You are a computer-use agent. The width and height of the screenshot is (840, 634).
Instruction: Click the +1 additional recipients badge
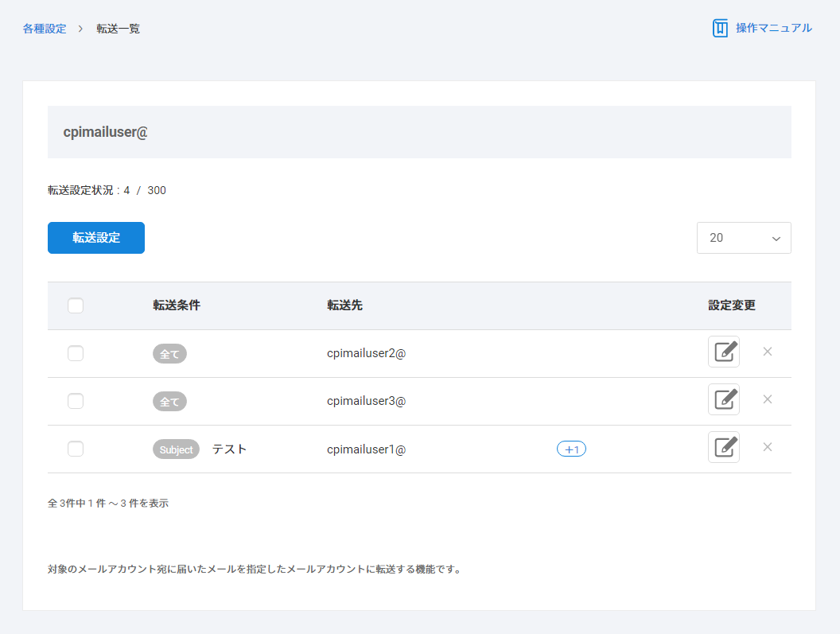[571, 449]
